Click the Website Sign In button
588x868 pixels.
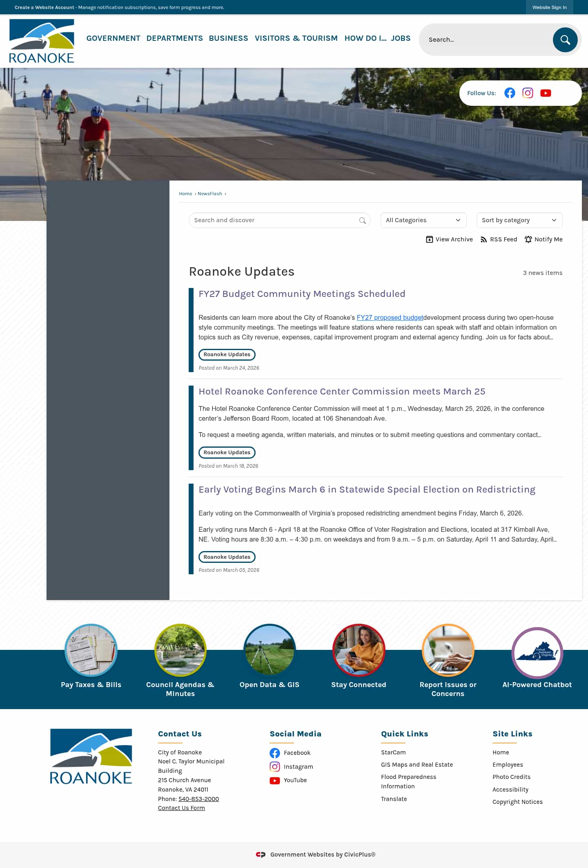coord(549,7)
